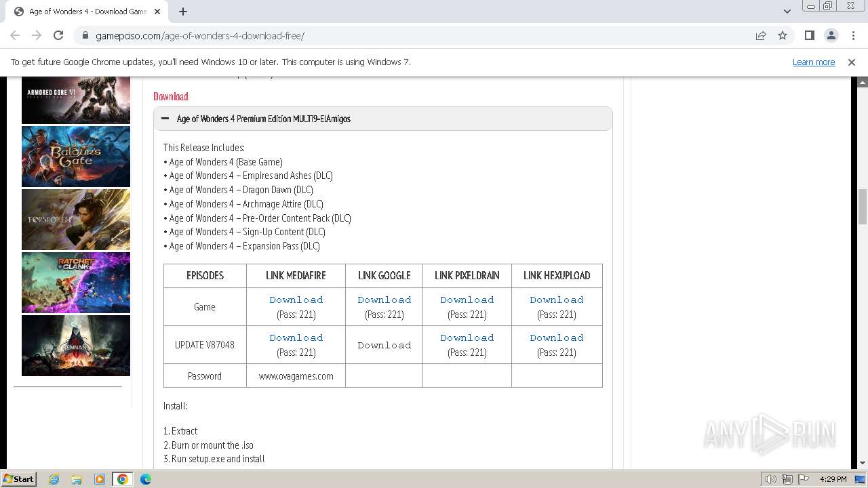Viewport: 868px width, 488px height.
Task: Click Run setup.exe and install step
Action: [x=214, y=459]
